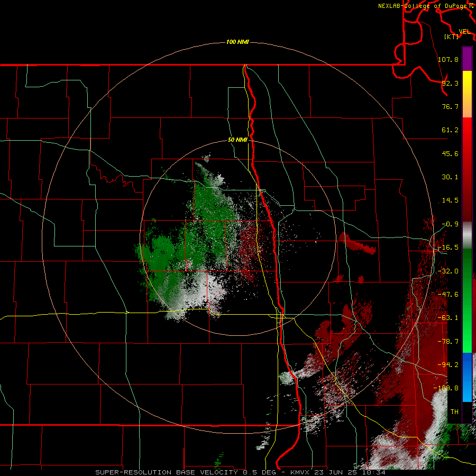Click the -63.1 scale value
This screenshot has width=476, height=476.
click(448, 318)
